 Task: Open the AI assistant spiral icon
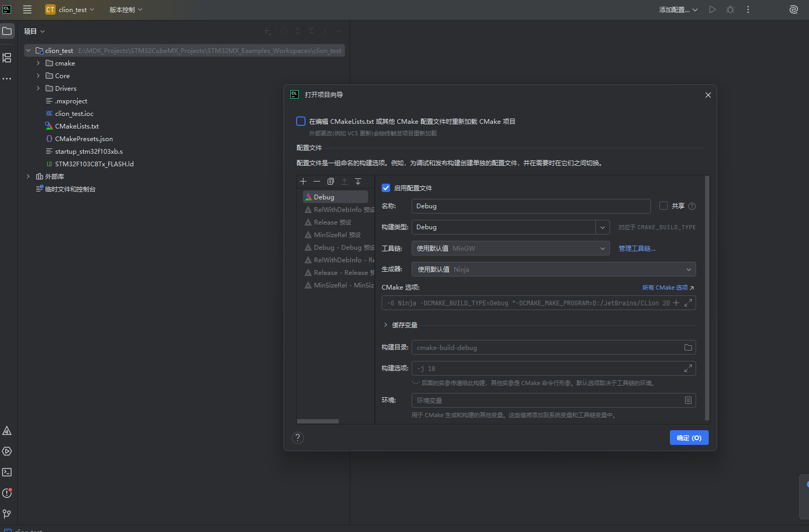tap(794, 9)
